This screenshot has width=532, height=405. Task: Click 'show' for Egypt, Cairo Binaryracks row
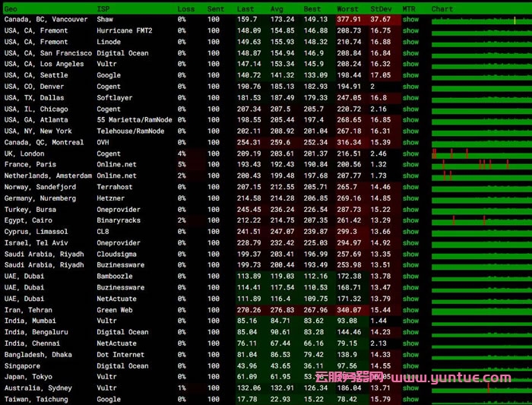[410, 220]
